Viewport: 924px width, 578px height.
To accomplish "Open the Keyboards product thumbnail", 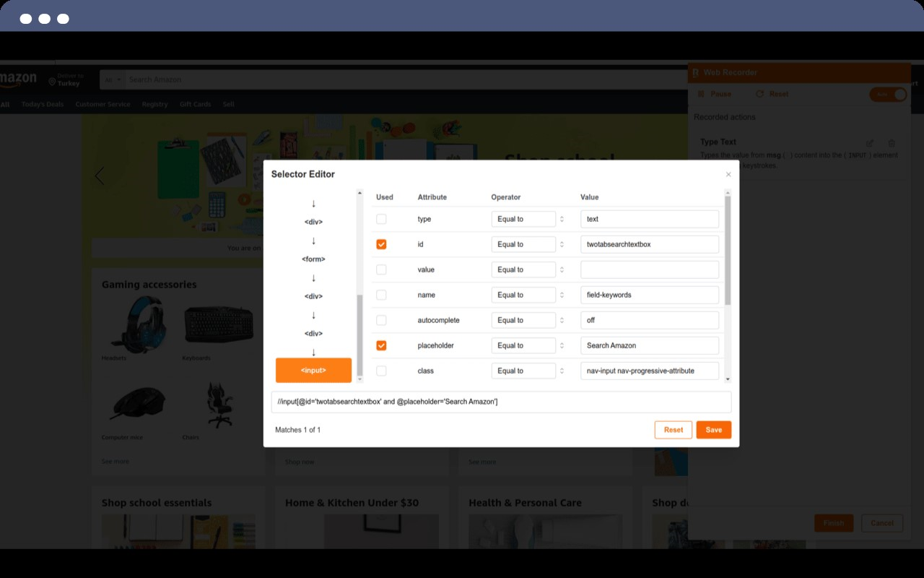I will [x=219, y=323].
